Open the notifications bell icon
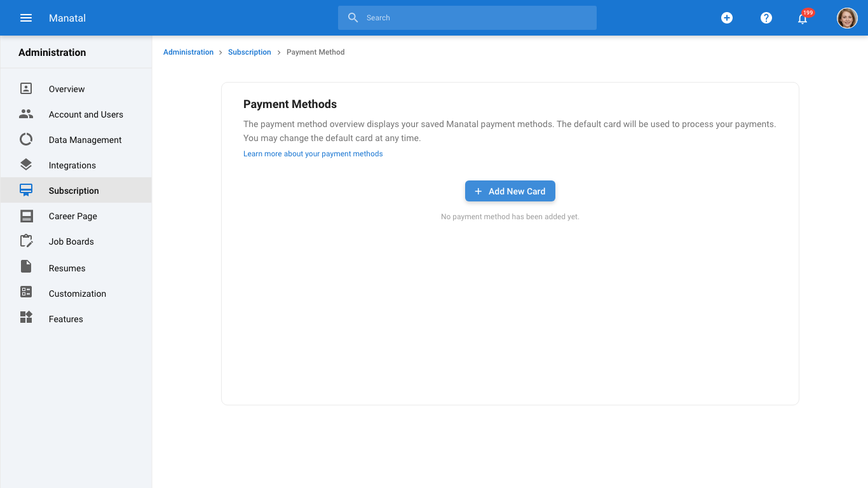The height and width of the screenshot is (488, 868). [x=803, y=18]
